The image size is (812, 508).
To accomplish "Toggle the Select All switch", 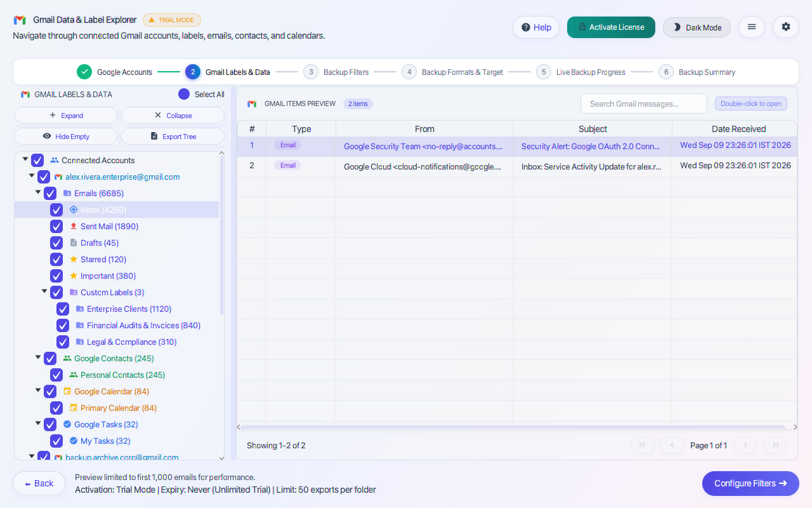I will tap(184, 94).
